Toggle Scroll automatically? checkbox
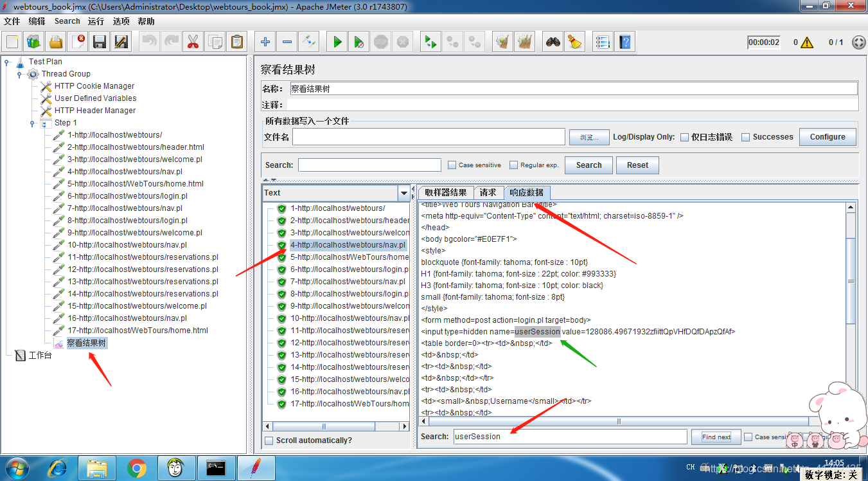The image size is (868, 481). [x=269, y=440]
